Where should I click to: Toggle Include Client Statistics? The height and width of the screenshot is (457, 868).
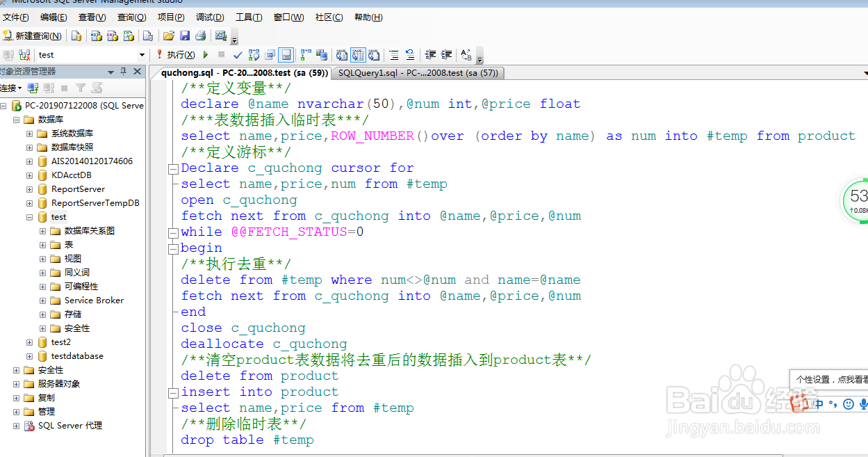[x=321, y=54]
